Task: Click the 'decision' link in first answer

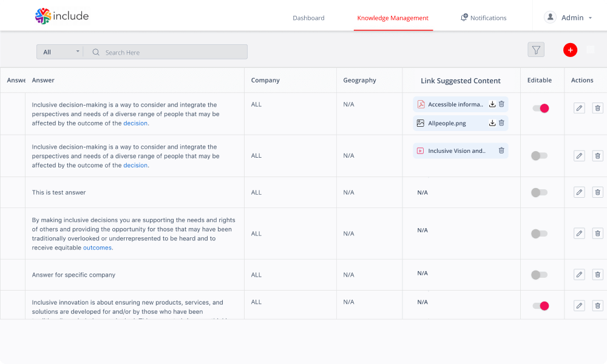Action: [135, 123]
